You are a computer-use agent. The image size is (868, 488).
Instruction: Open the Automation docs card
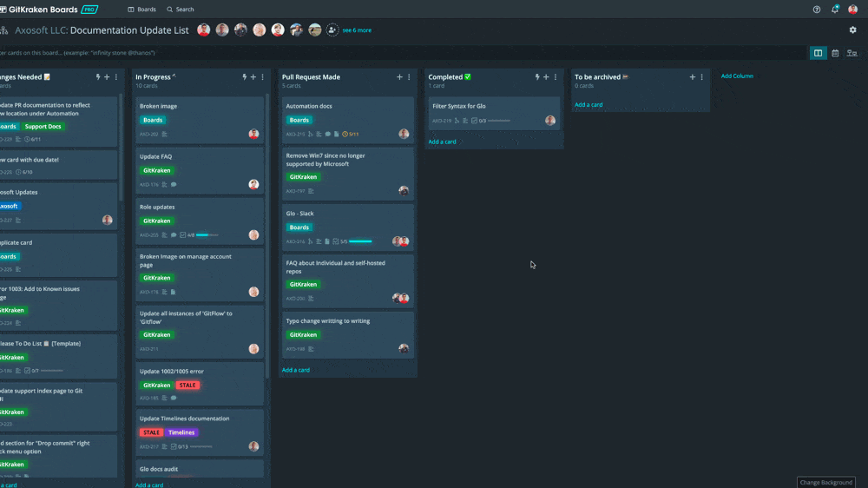pyautogui.click(x=348, y=120)
